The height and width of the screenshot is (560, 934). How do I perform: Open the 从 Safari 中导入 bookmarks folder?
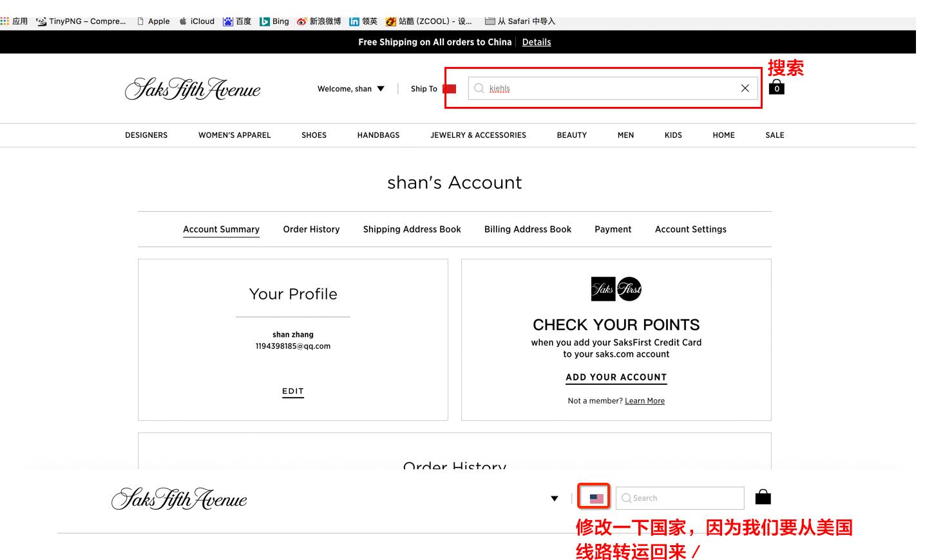(x=520, y=21)
